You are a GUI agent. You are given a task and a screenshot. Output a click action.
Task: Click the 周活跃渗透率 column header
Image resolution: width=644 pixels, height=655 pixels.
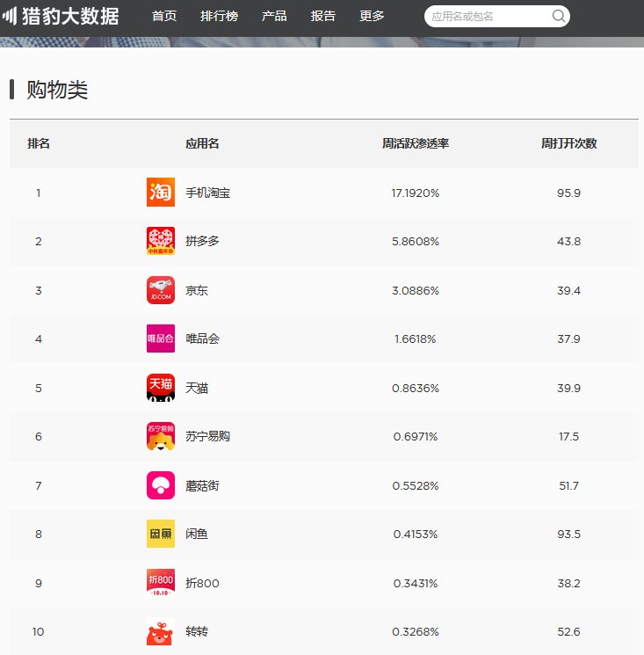pyautogui.click(x=416, y=143)
